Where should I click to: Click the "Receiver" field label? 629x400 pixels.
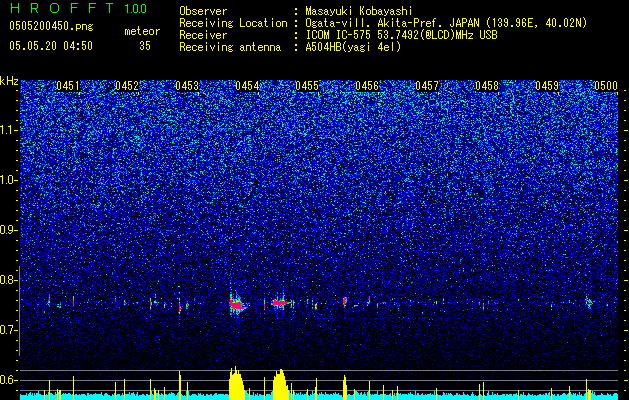point(203,35)
